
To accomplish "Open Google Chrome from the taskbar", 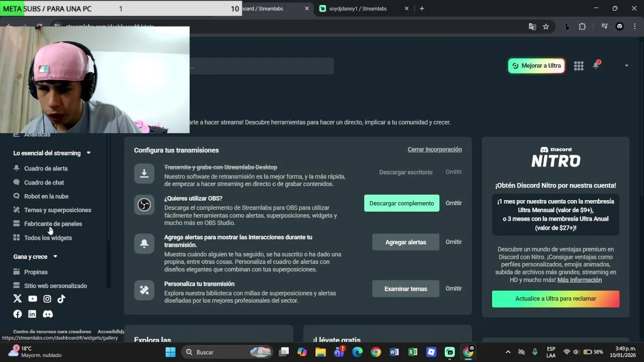I will coord(376,352).
